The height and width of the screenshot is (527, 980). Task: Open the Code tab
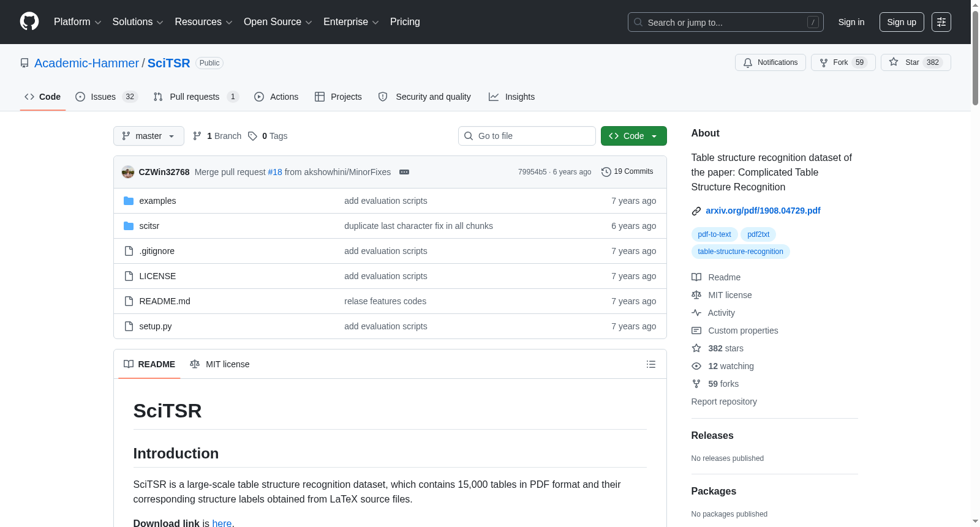43,97
